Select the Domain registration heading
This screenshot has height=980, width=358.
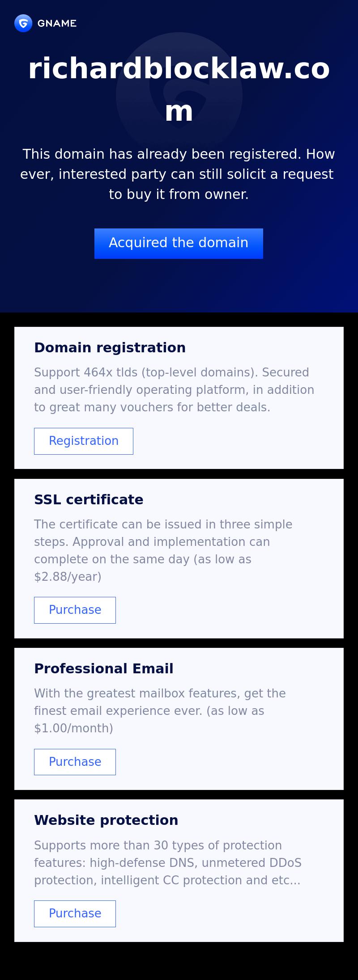[x=110, y=347]
